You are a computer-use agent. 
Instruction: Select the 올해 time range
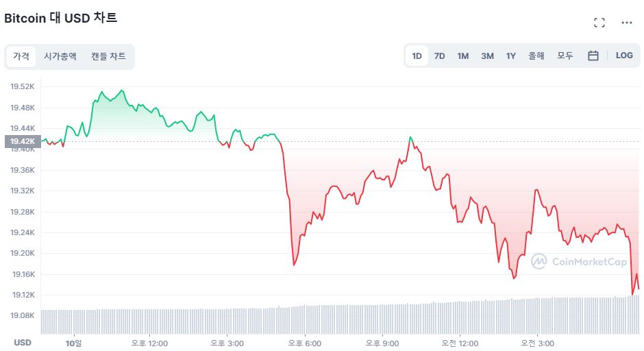(536, 56)
